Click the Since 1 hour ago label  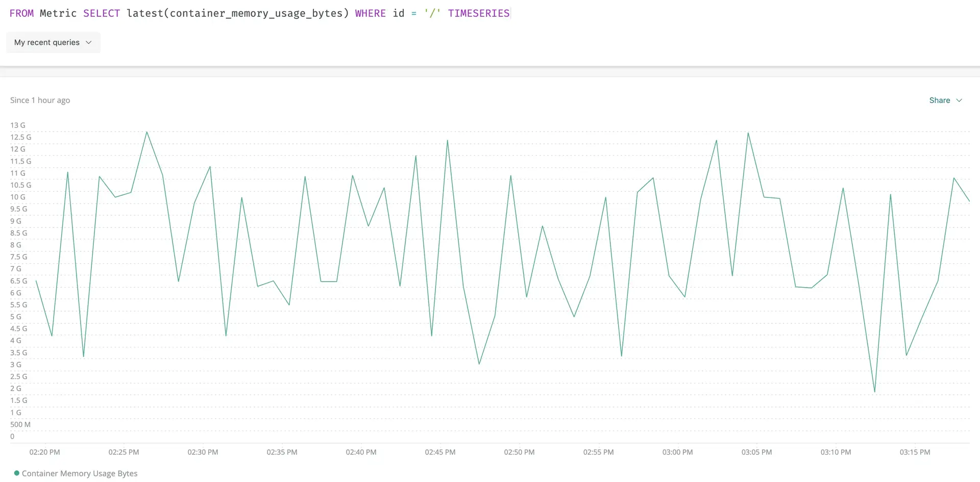(40, 100)
